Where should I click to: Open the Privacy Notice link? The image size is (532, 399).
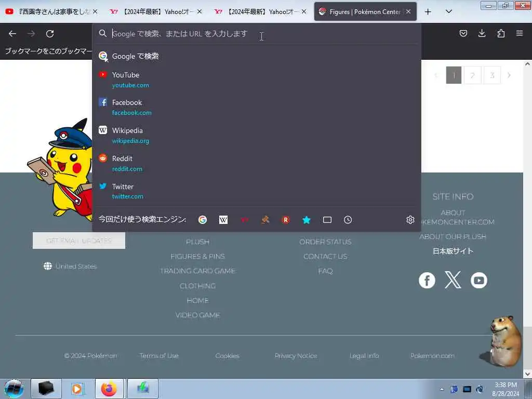(296, 355)
